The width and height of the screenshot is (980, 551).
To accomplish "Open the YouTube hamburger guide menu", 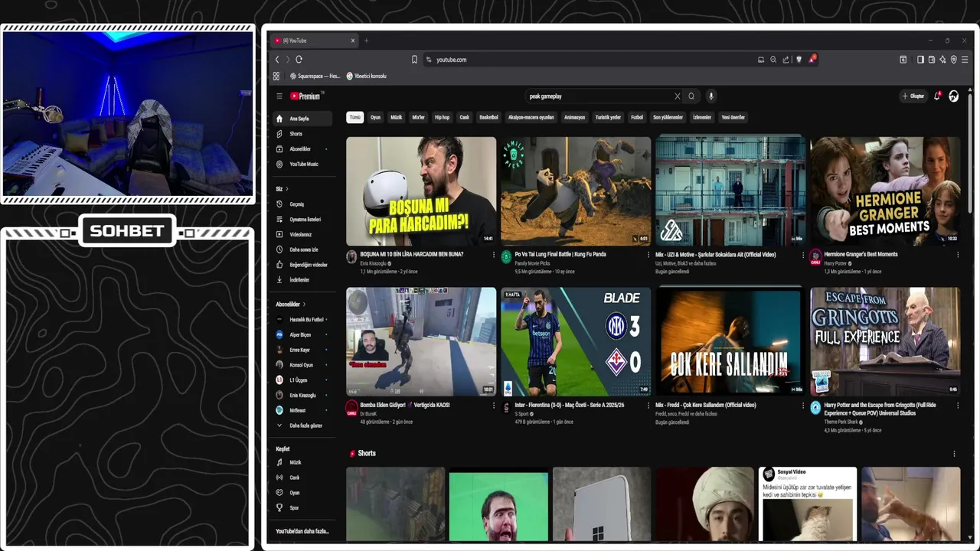I will click(279, 96).
